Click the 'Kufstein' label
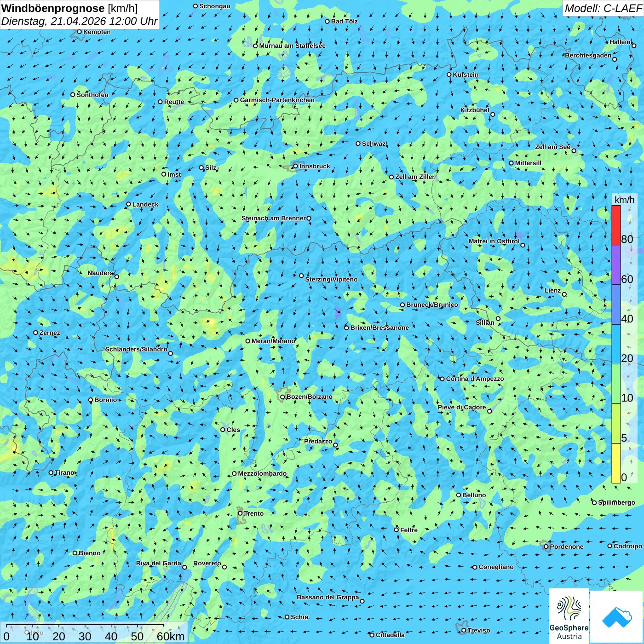Image resolution: width=644 pixels, height=644 pixels. coord(466,75)
